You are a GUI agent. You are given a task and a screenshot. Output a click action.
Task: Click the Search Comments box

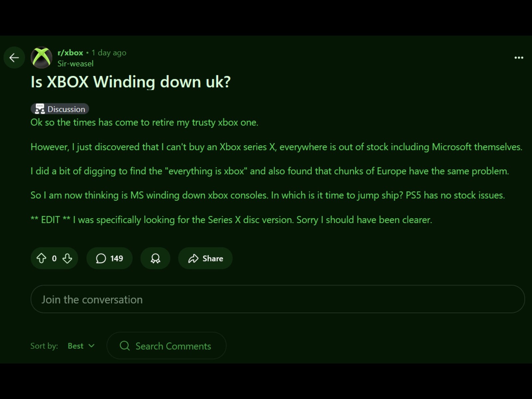(173, 346)
